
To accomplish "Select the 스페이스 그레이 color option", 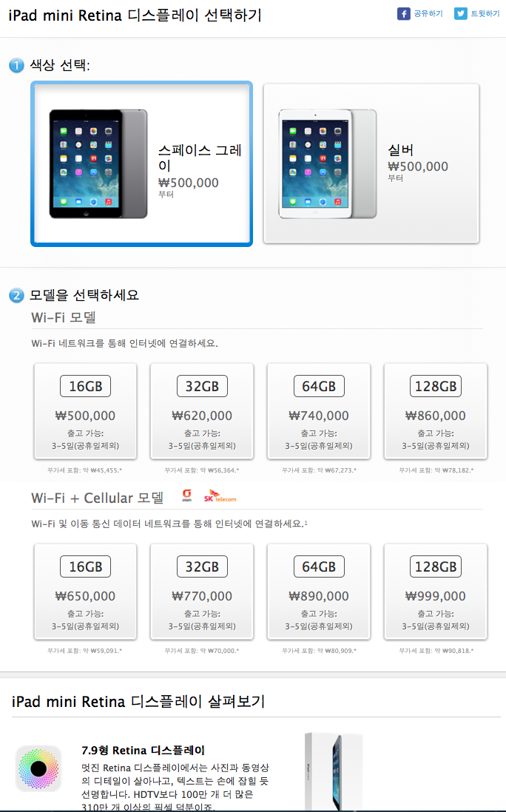I will [141, 163].
